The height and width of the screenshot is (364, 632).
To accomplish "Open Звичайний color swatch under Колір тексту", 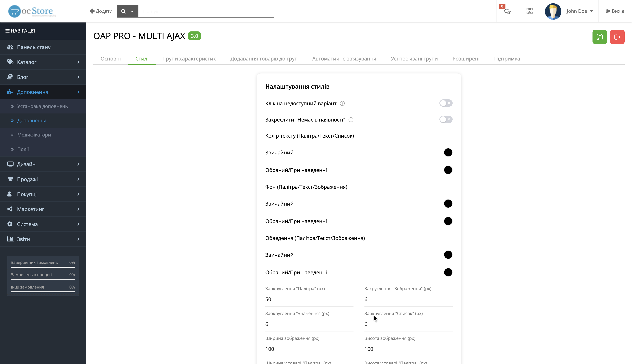I will [x=448, y=153].
